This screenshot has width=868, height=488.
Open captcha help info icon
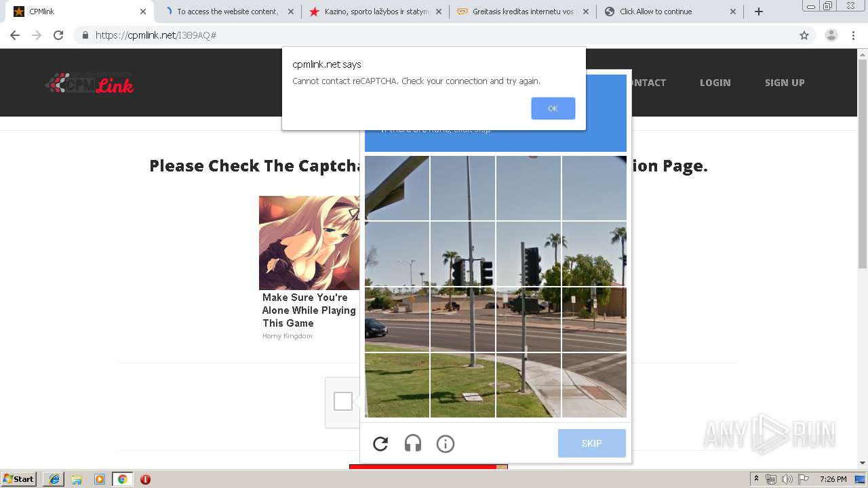click(446, 444)
